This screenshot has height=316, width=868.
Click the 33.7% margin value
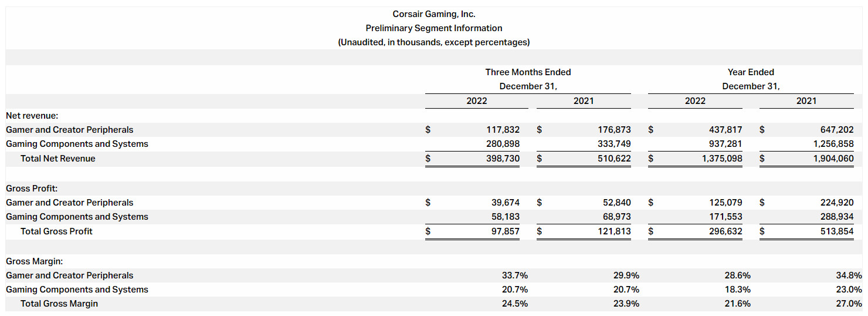click(516, 275)
